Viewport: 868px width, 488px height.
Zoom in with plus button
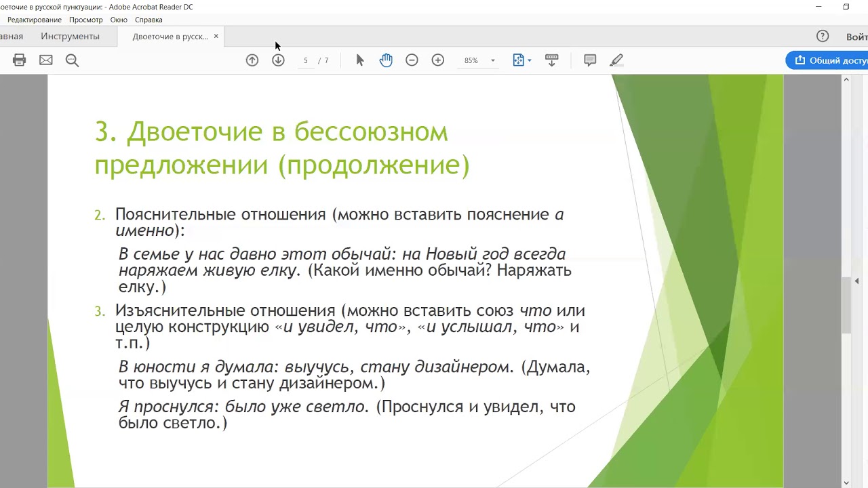click(x=438, y=60)
